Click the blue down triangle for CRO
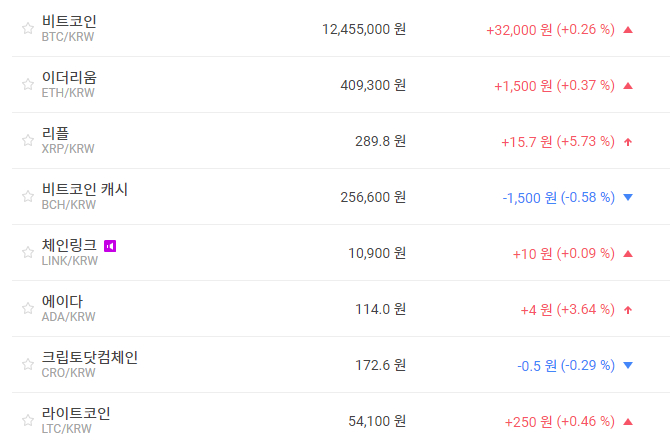Screen dimensions: 670x446 point(628,365)
